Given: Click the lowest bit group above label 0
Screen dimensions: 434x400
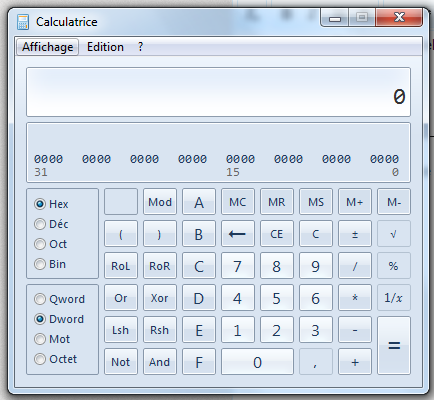Looking at the screenshot, I should click(384, 159).
